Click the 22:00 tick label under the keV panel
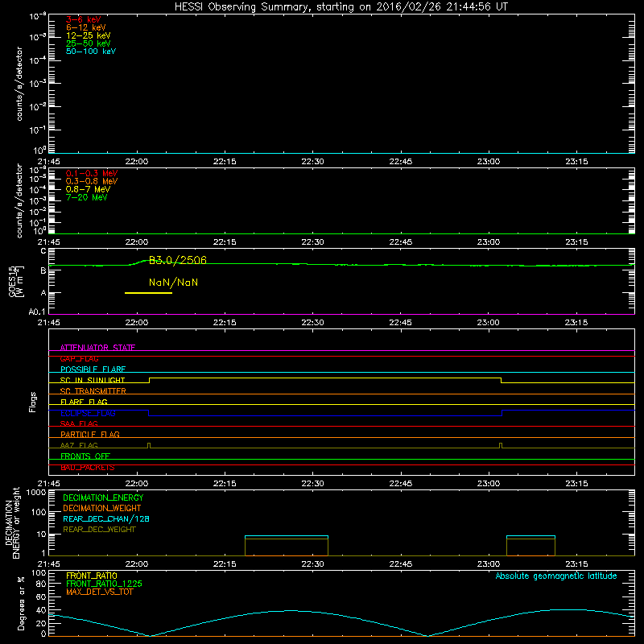The width and height of the screenshot is (644, 644). click(x=137, y=162)
